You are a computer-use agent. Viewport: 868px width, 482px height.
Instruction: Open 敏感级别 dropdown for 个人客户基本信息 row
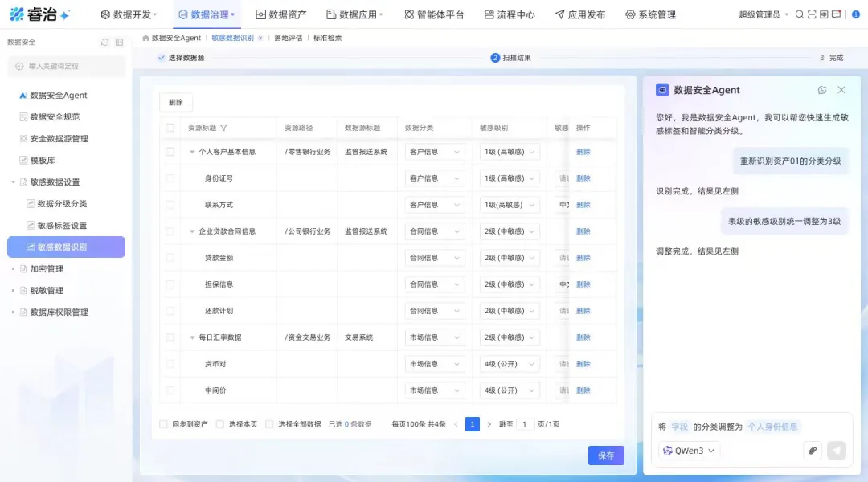[x=510, y=152]
